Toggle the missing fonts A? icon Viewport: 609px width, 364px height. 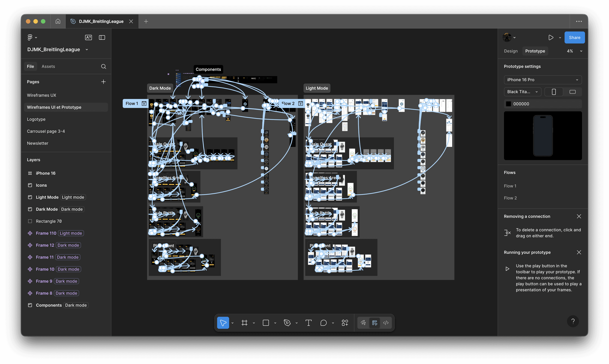click(88, 37)
